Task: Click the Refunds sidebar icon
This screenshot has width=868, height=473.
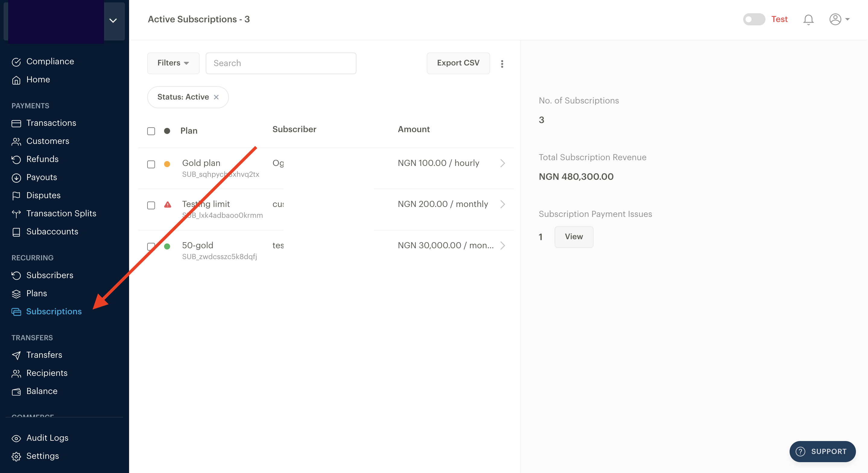Action: click(x=16, y=158)
